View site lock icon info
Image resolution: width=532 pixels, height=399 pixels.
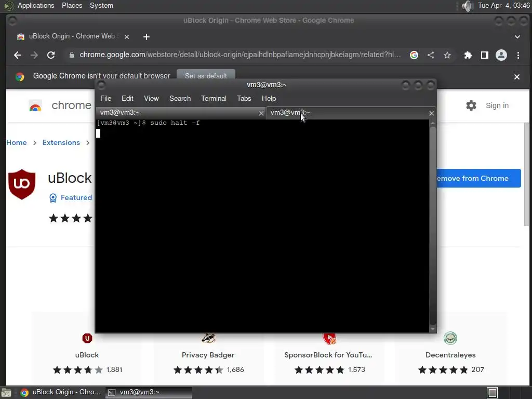(71, 55)
